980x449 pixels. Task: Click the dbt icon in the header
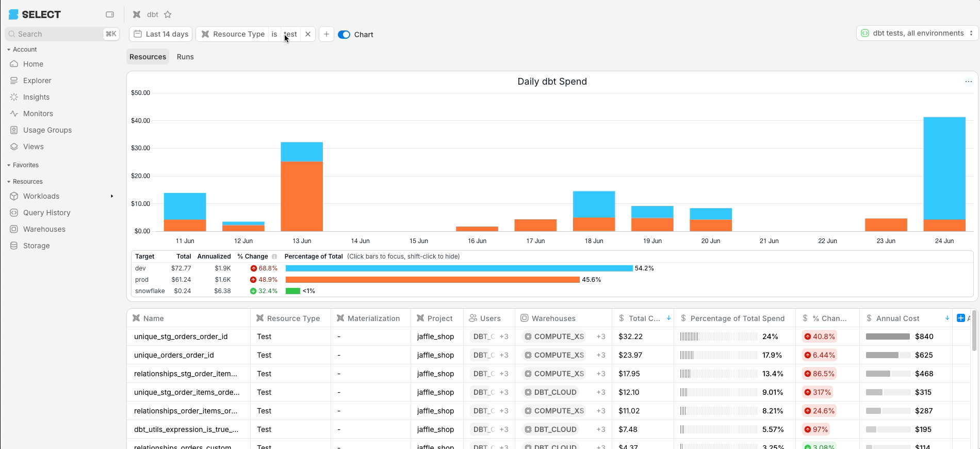137,14
